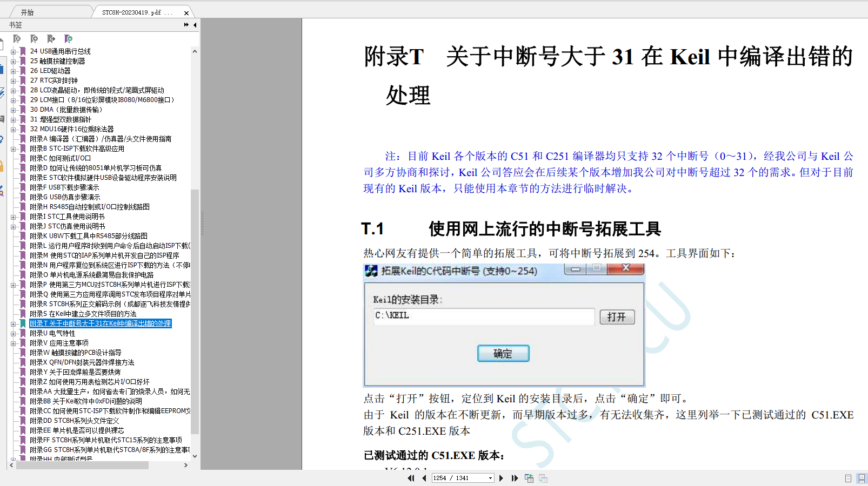Open bookmark 29 LCM接口
The width and height of the screenshot is (868, 486).
tap(102, 100)
